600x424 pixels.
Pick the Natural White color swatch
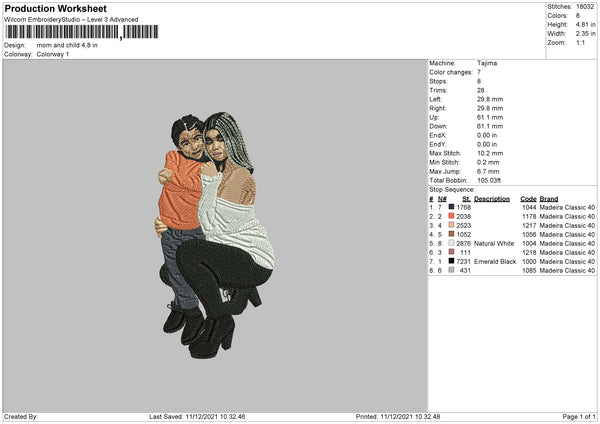pyautogui.click(x=451, y=243)
